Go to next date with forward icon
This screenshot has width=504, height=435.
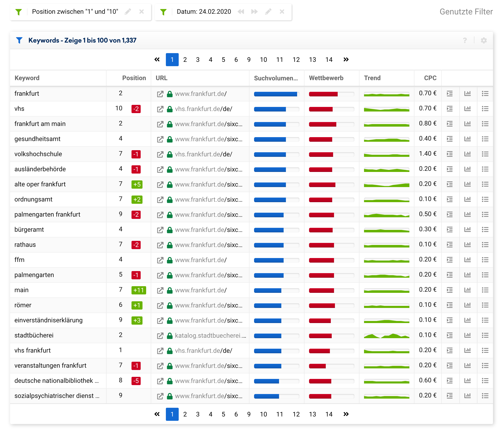tap(255, 12)
